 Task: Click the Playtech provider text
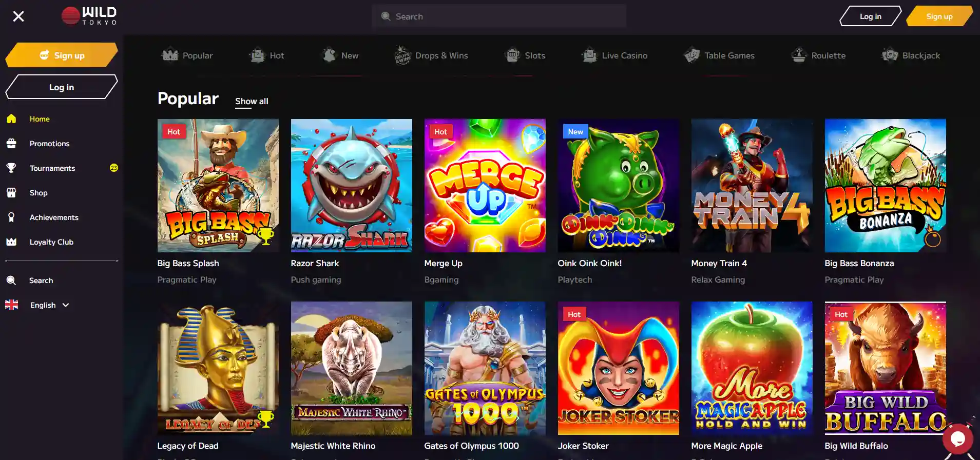pyautogui.click(x=575, y=279)
